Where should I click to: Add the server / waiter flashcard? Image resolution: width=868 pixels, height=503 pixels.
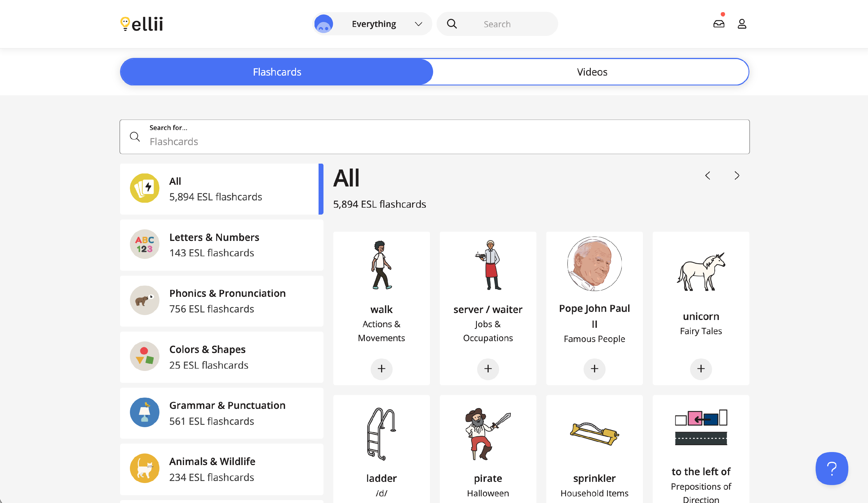(488, 369)
